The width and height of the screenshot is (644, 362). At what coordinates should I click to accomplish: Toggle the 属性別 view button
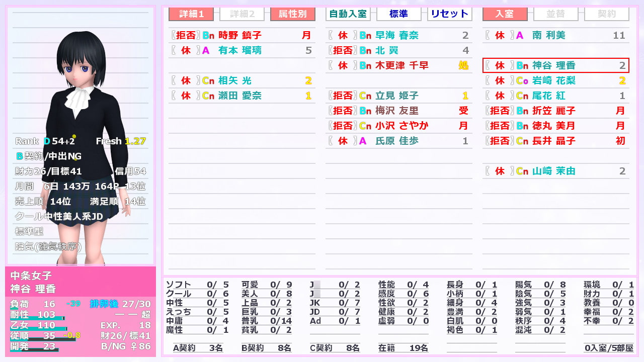tap(292, 14)
